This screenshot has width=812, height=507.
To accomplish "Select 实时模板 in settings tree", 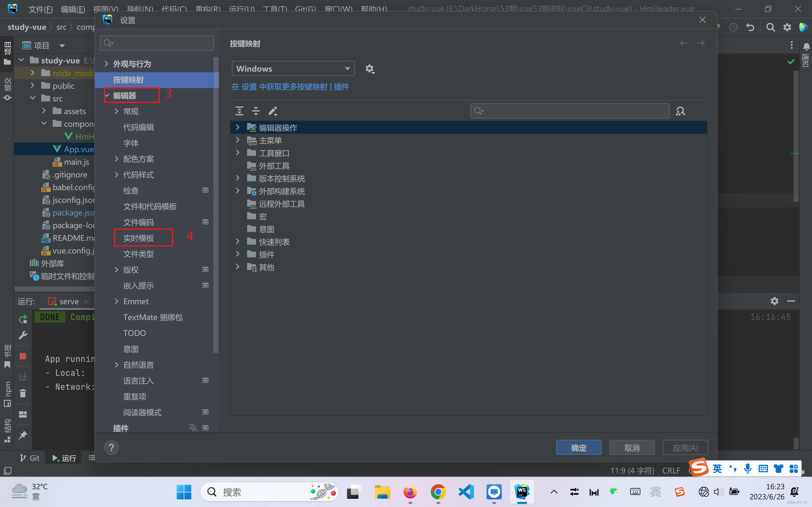I will click(x=139, y=238).
